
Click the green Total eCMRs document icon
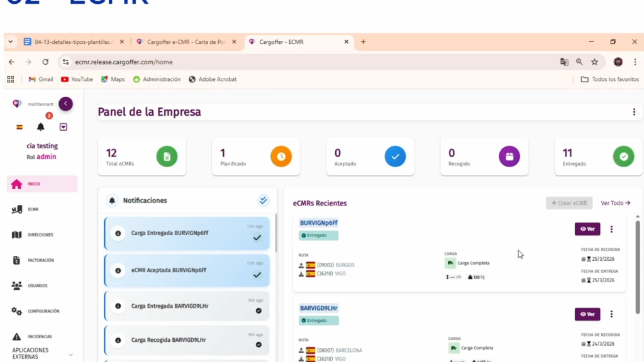click(167, 156)
